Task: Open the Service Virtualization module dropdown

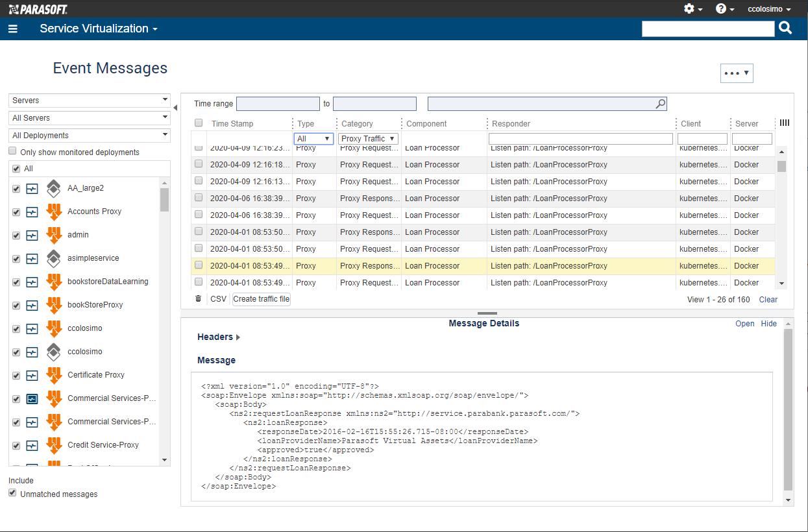Action: (x=99, y=29)
